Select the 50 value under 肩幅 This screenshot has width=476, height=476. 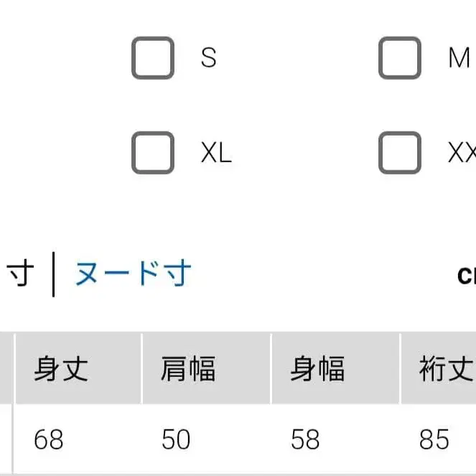177,439
